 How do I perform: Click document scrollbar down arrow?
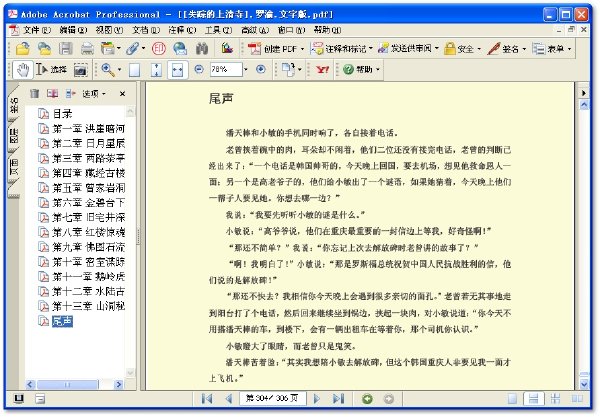point(584,384)
